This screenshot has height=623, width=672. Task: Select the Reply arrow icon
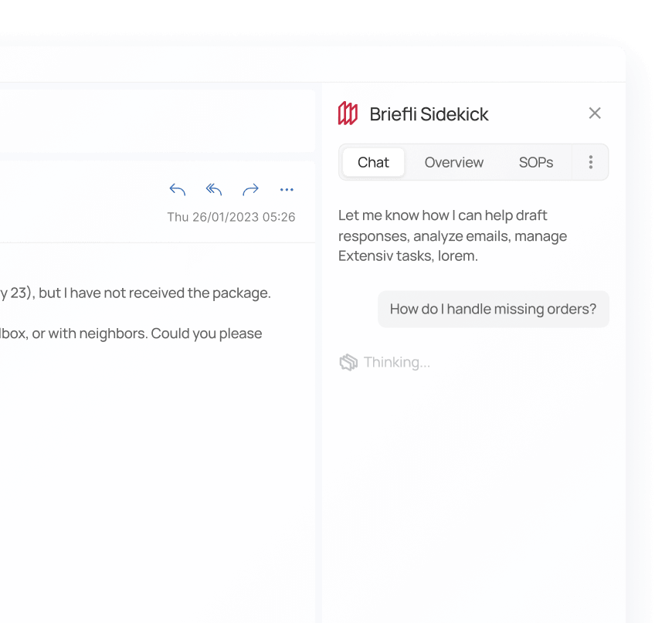point(177,189)
